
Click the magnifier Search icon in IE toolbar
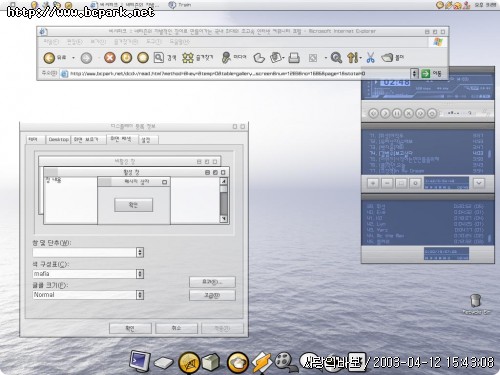point(159,57)
